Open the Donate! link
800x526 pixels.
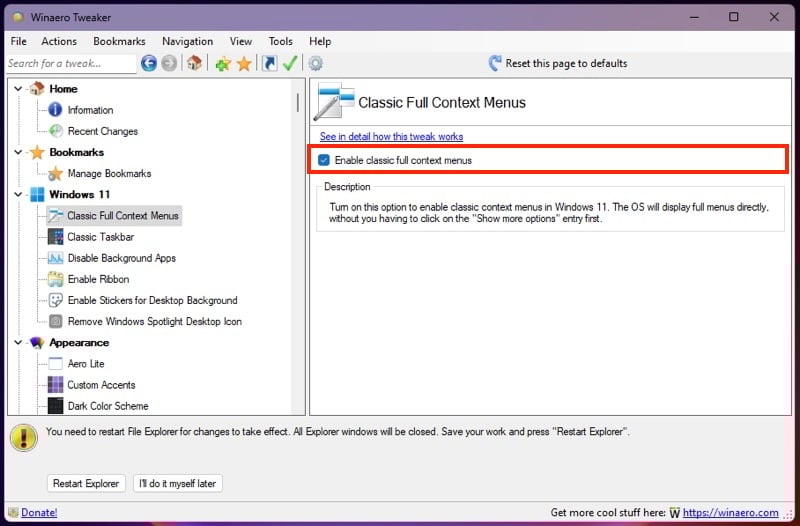[x=39, y=512]
